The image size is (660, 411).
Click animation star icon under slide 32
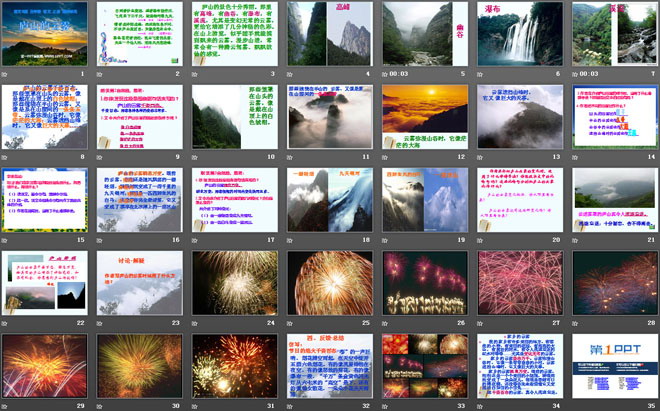290,406
